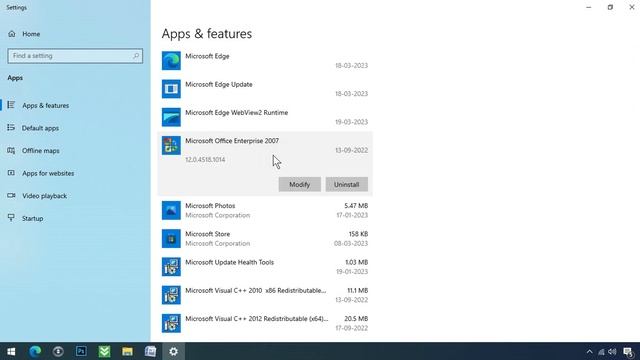Click the Find a setting search box
640x360 pixels.
pos(75,56)
